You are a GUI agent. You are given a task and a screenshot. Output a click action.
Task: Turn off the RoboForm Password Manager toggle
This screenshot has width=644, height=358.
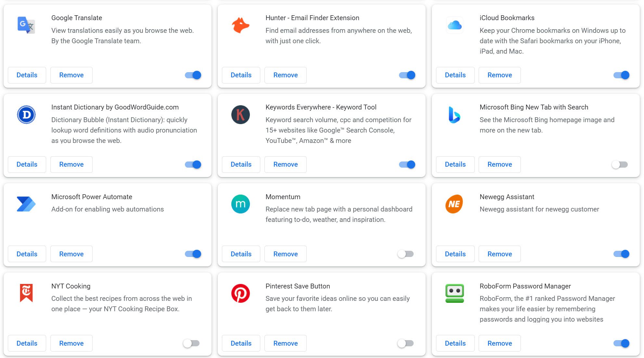pos(622,343)
